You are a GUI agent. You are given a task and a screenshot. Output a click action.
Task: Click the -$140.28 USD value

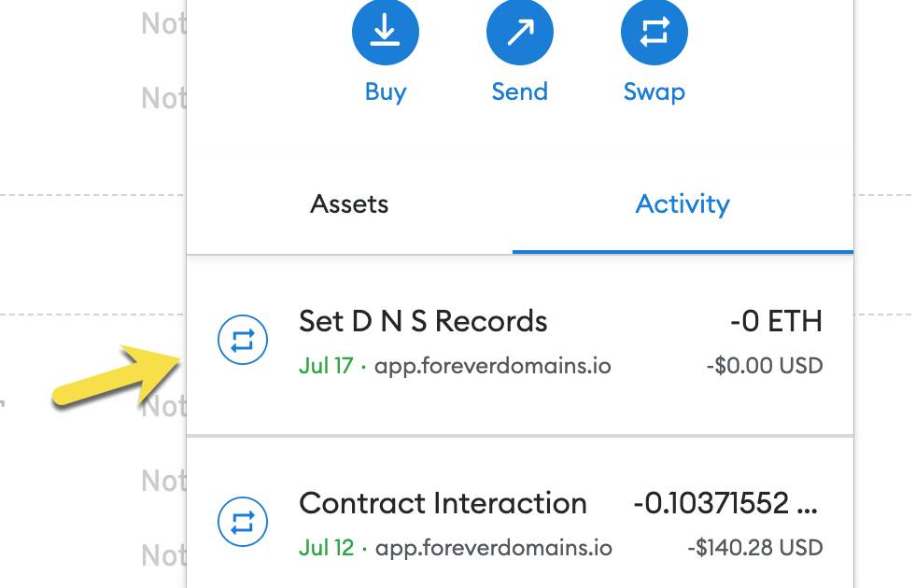(755, 547)
